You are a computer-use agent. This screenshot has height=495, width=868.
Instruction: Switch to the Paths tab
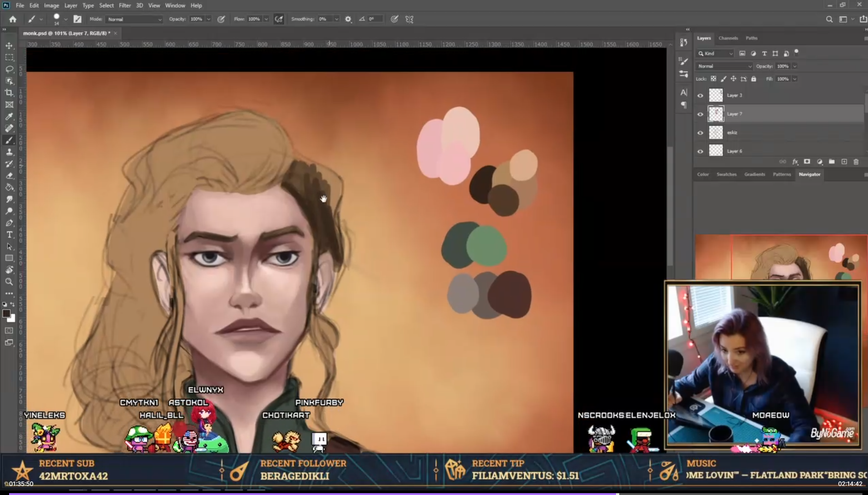[x=751, y=38]
